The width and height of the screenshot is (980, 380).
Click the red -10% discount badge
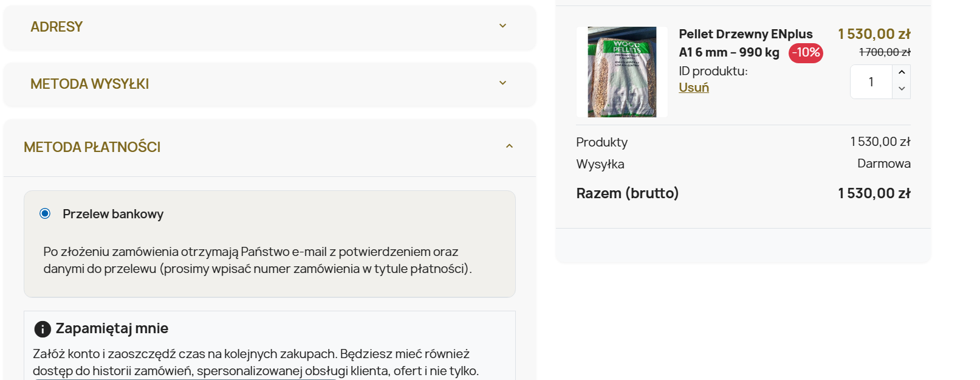(x=806, y=53)
